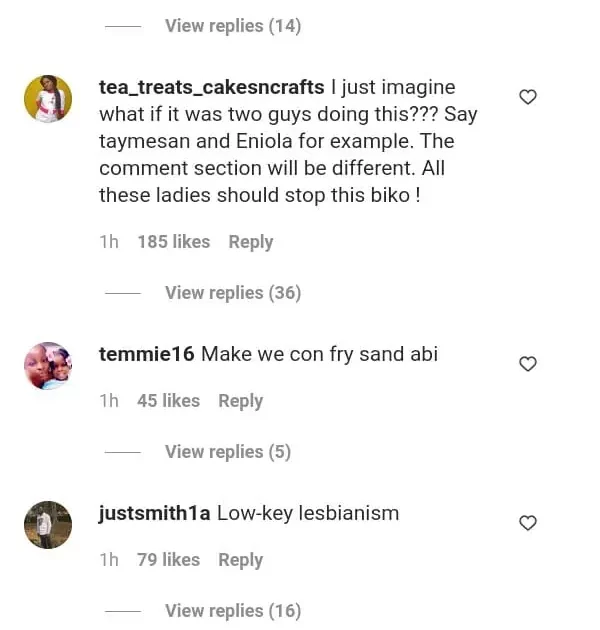
Task: Open tea_treats_cakesncrafts profile picture
Action: click(x=48, y=99)
